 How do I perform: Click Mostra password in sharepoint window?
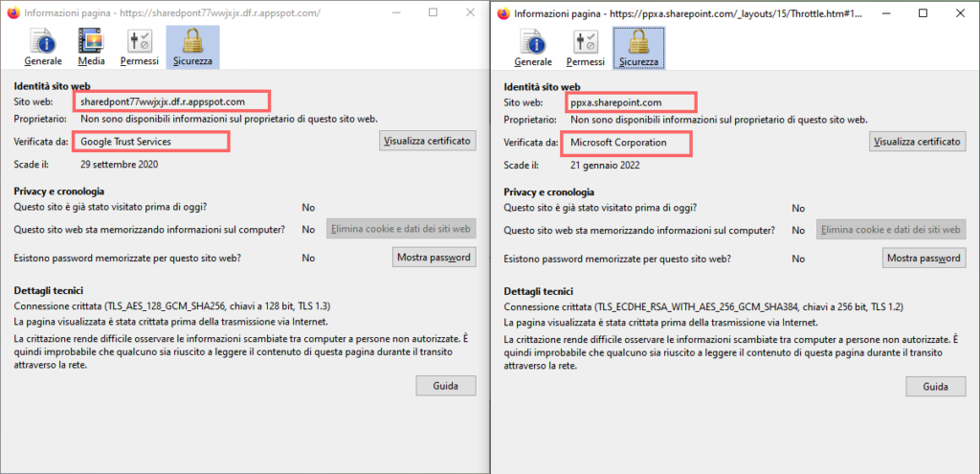tap(924, 258)
